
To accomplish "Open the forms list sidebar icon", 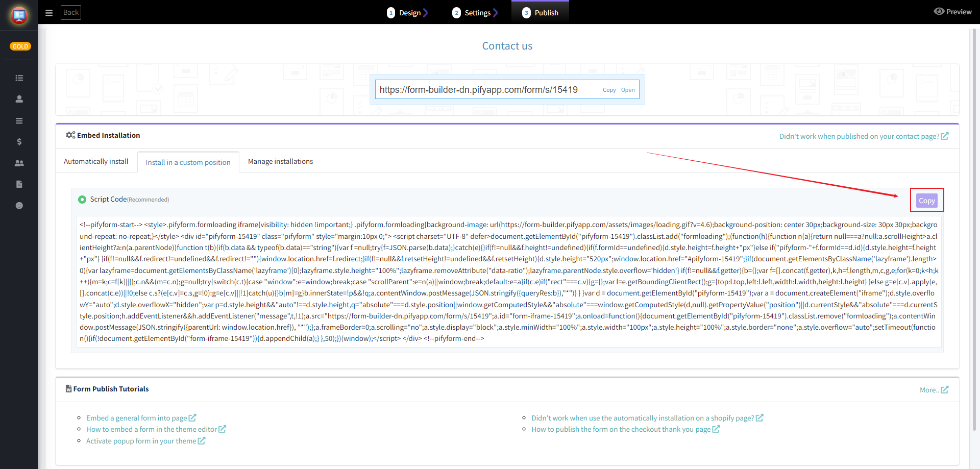I will pyautogui.click(x=19, y=78).
